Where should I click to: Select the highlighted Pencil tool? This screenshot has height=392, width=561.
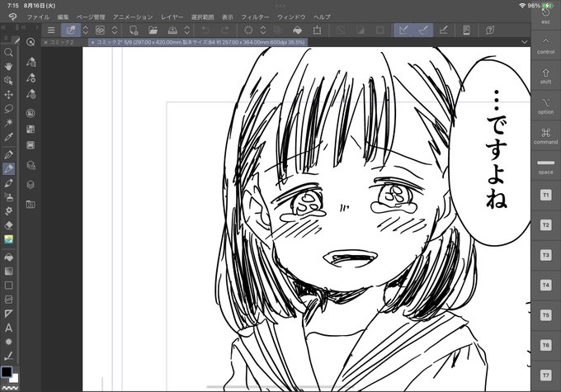(x=8, y=168)
